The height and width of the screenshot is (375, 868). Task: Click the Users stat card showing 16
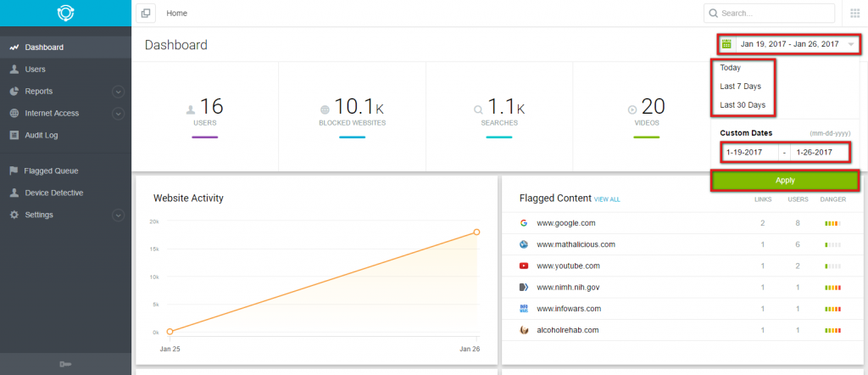(x=205, y=116)
